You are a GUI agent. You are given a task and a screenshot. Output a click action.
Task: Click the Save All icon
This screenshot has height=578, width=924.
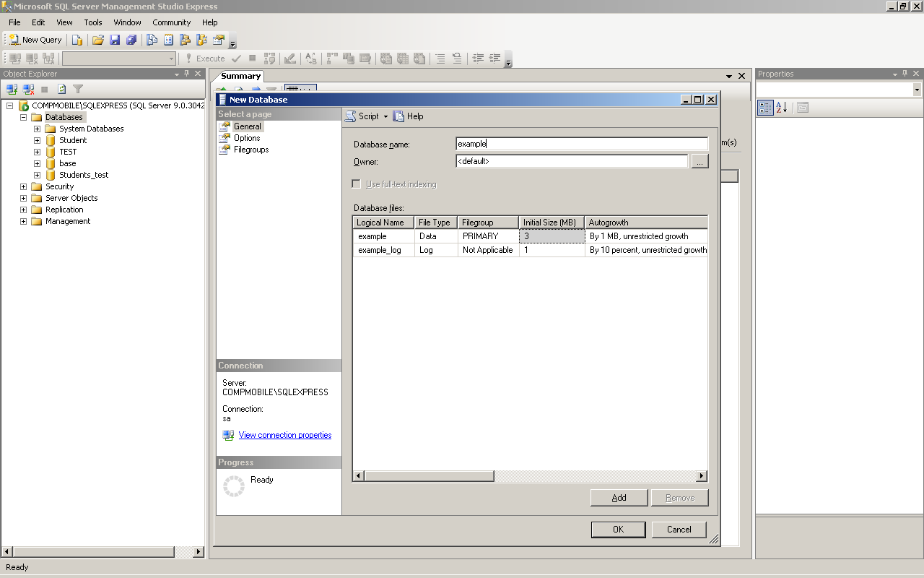point(131,40)
